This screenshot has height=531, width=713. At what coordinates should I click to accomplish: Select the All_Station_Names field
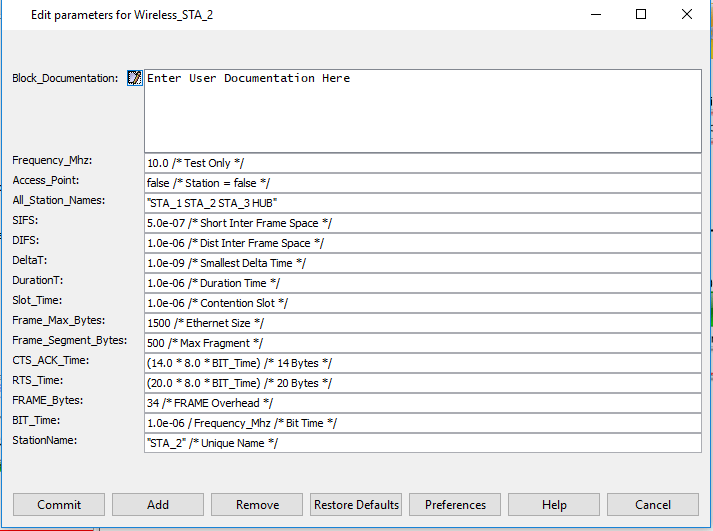coord(422,203)
